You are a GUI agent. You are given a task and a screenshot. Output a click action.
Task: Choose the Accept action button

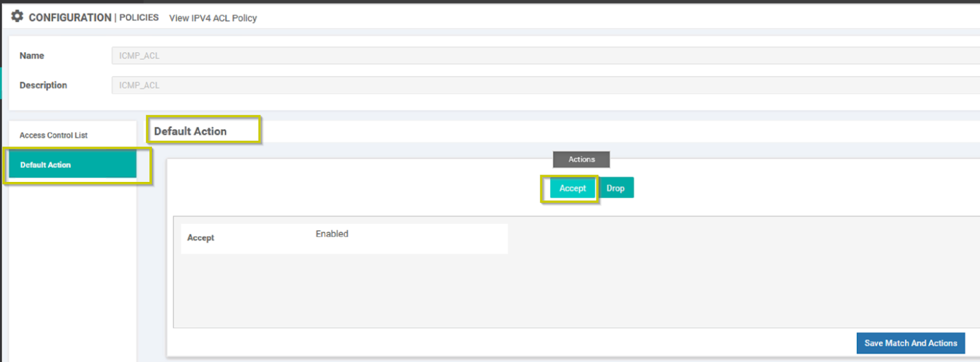coord(572,188)
